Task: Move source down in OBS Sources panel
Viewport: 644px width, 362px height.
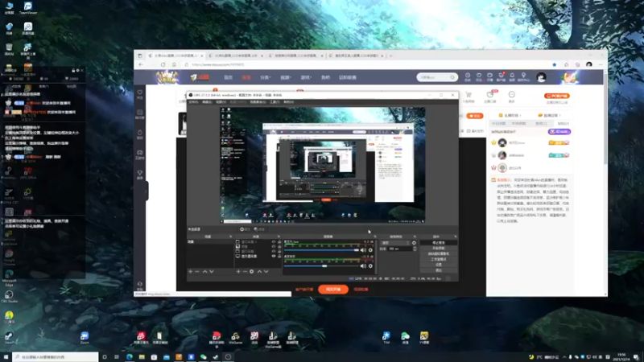Action: [266, 271]
